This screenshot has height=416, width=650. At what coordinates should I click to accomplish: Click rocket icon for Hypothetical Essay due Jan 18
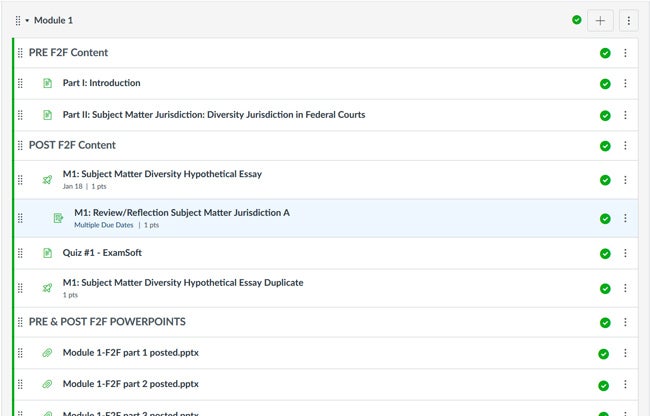point(47,180)
